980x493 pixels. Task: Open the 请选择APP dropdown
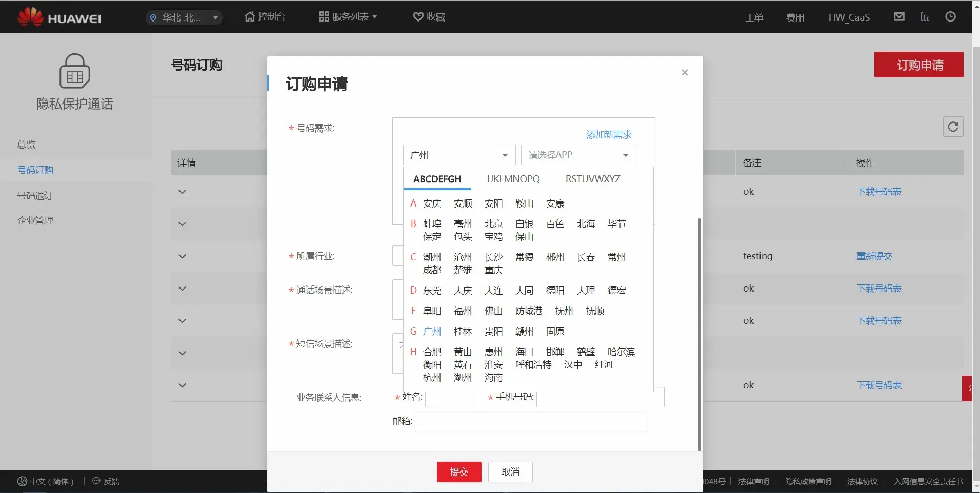[x=578, y=155]
